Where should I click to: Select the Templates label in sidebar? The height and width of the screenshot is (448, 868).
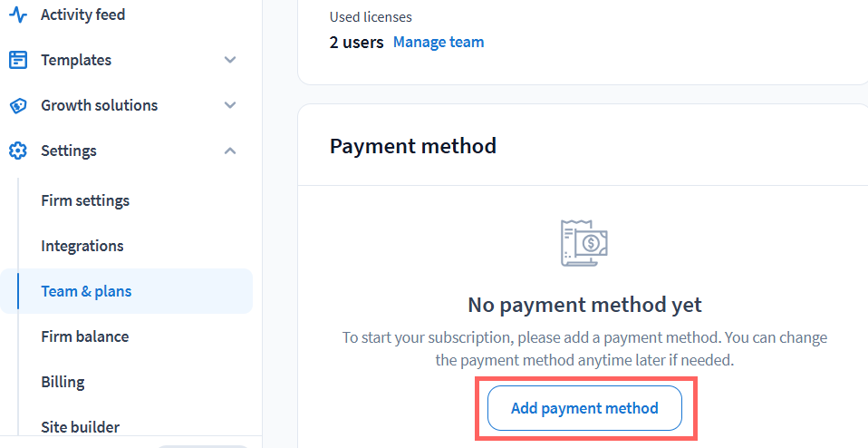pyautogui.click(x=76, y=60)
